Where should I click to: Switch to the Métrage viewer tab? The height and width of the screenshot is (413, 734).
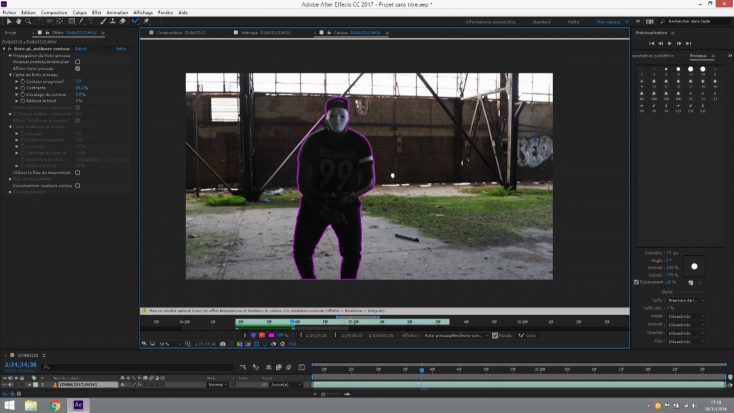(265, 33)
